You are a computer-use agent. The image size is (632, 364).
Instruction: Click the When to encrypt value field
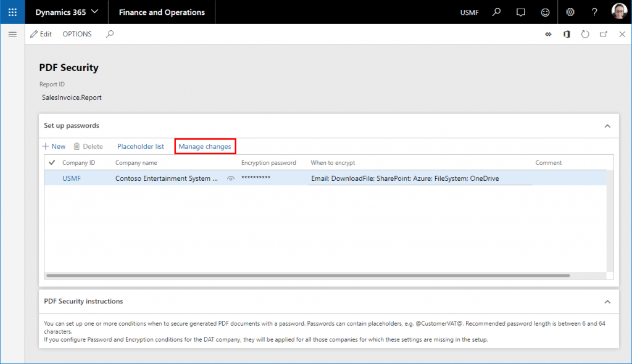(x=420, y=178)
